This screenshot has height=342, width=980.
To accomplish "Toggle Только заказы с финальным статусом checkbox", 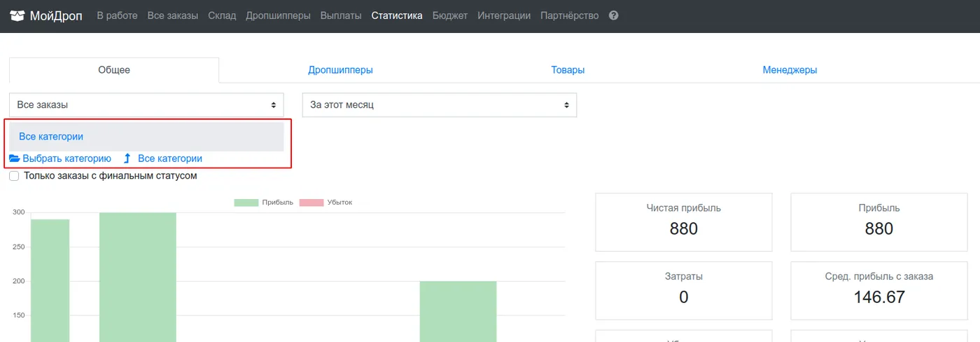I will click(14, 176).
